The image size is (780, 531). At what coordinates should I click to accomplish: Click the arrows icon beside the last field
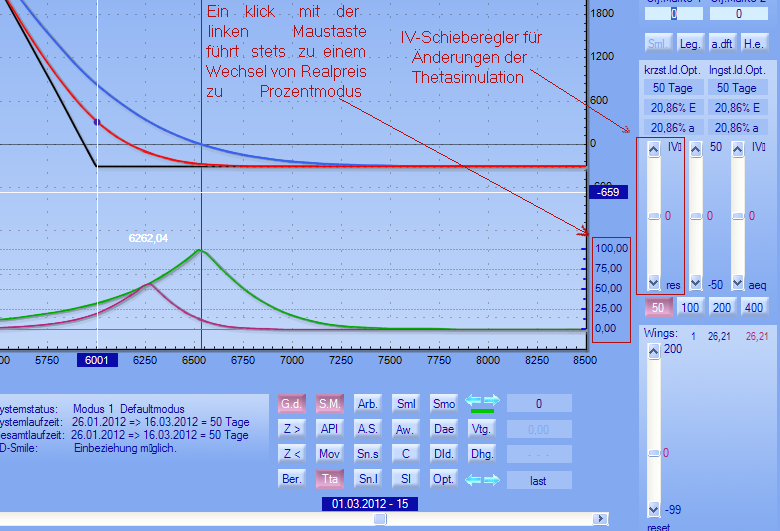tap(482, 479)
